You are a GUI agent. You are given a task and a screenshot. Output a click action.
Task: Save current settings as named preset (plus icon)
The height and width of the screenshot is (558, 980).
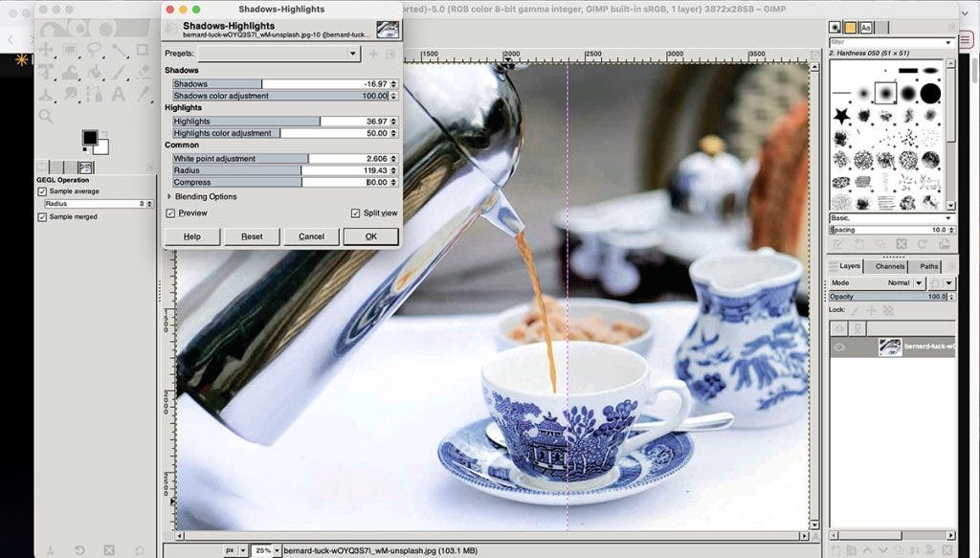373,54
